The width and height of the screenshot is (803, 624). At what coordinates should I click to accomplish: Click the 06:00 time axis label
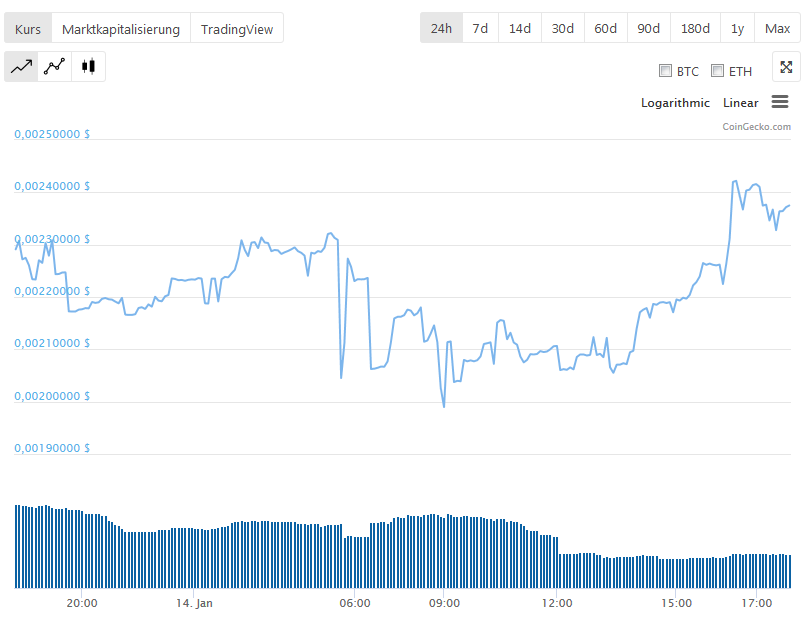click(x=355, y=603)
